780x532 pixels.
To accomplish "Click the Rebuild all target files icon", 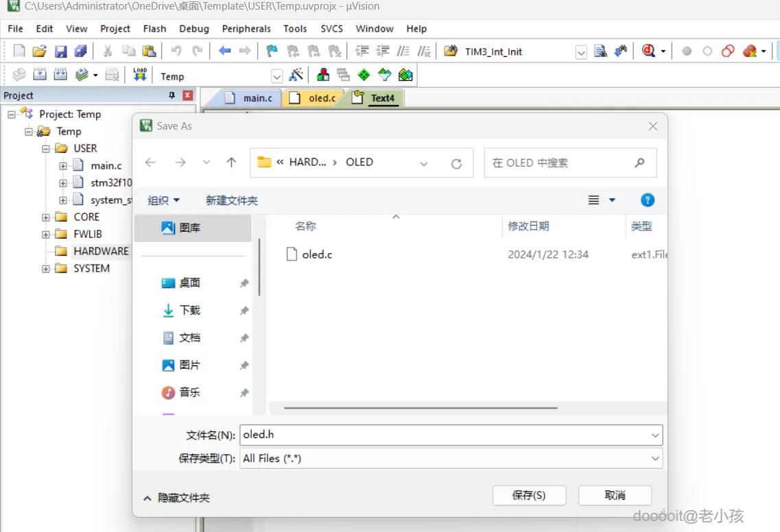I will point(60,75).
